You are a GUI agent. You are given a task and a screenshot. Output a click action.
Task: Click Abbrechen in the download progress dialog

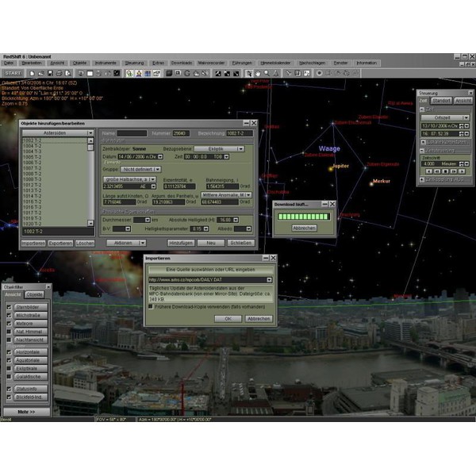tap(303, 227)
